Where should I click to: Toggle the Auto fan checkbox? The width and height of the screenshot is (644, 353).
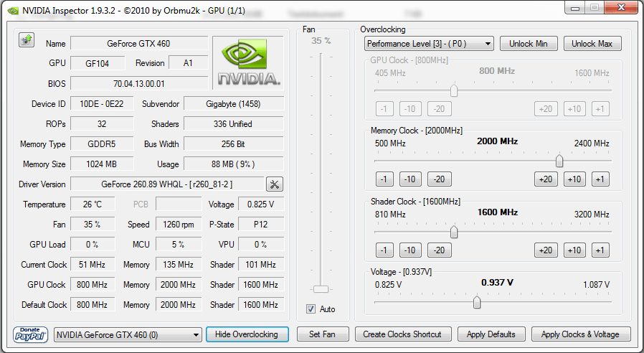point(311,309)
